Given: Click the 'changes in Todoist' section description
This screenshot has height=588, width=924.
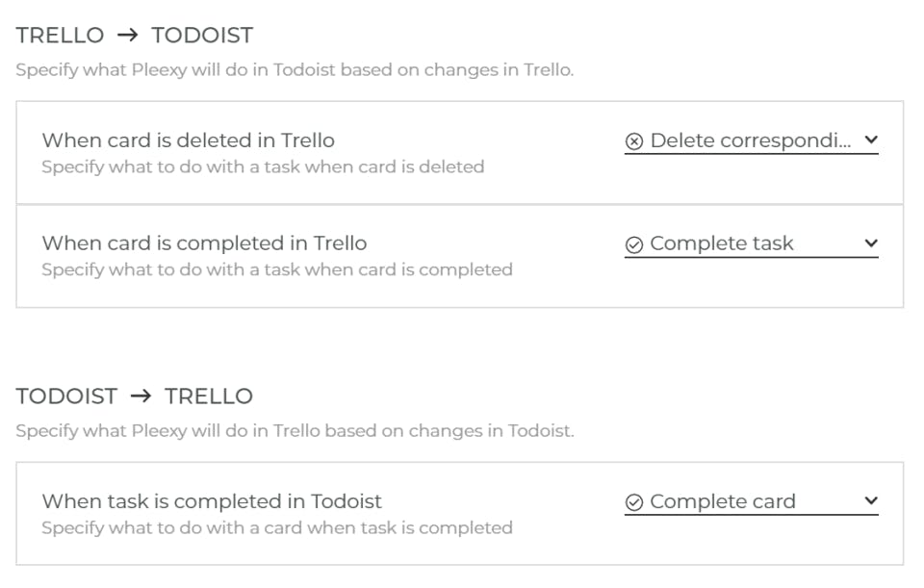Looking at the screenshot, I should click(295, 431).
